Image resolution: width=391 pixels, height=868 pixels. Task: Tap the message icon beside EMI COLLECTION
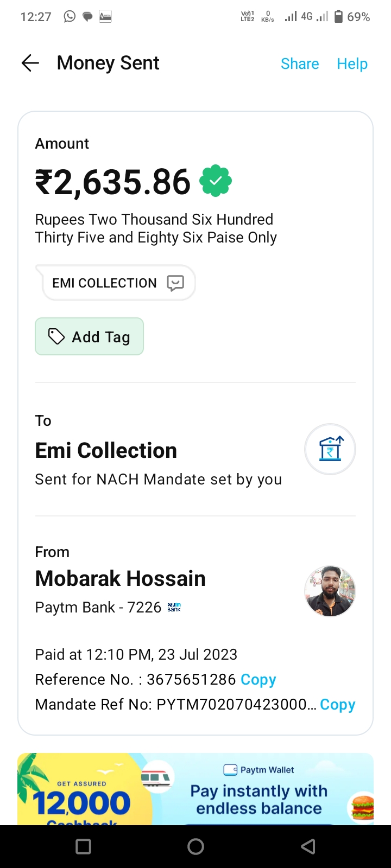point(175,283)
